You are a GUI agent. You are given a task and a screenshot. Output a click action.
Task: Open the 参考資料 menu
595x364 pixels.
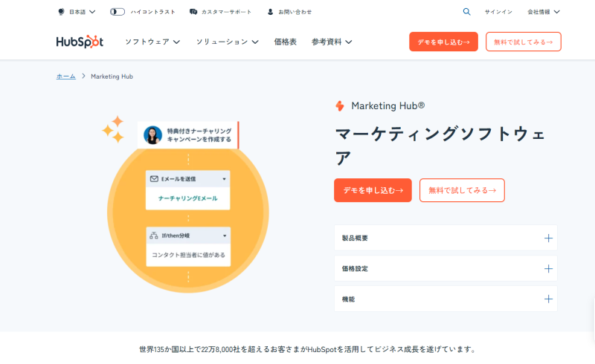332,42
